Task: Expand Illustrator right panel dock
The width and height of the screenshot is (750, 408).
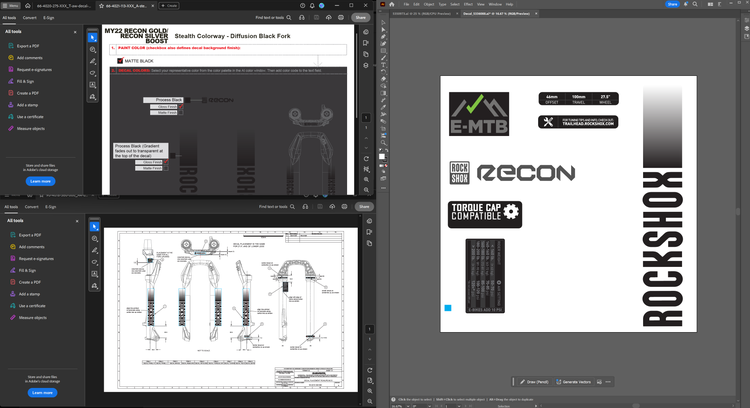Action: pyautogui.click(x=747, y=13)
